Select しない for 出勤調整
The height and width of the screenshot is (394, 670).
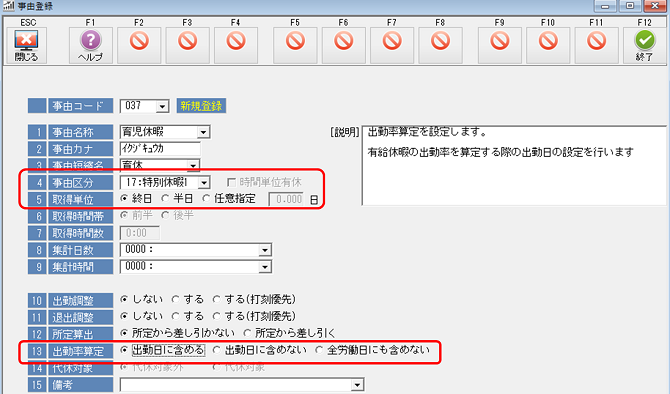pyautogui.click(x=124, y=299)
